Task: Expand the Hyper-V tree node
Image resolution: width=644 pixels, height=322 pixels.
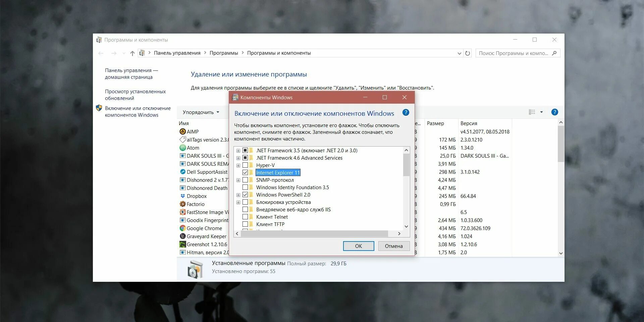Action: click(238, 165)
